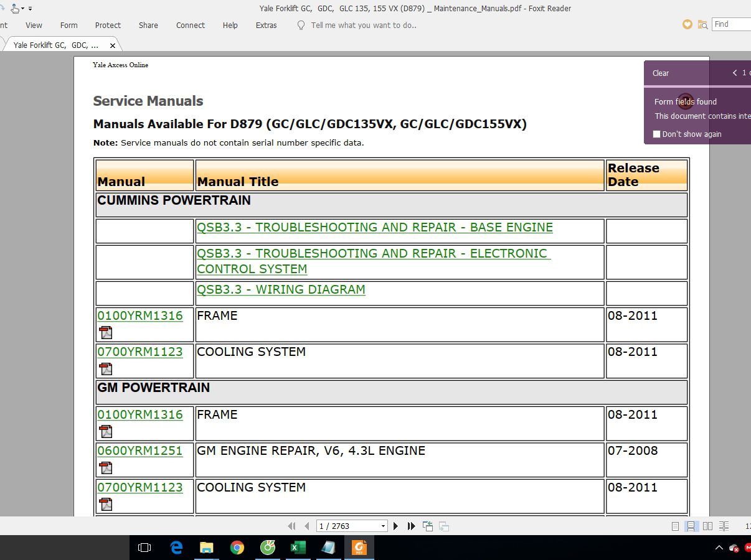Viewport: 751px width, 560px height.
Task: Open the 0600YRM1251 manual link
Action: pos(139,451)
